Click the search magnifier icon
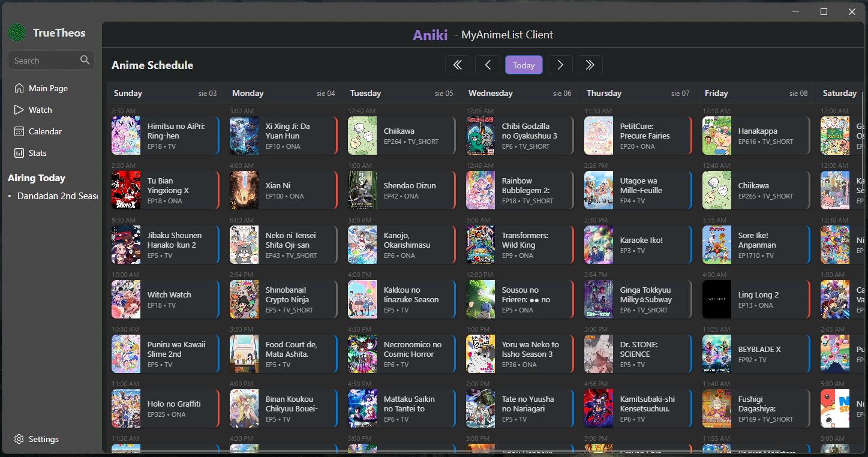Screen dimensions: 868x457 (85, 60)
